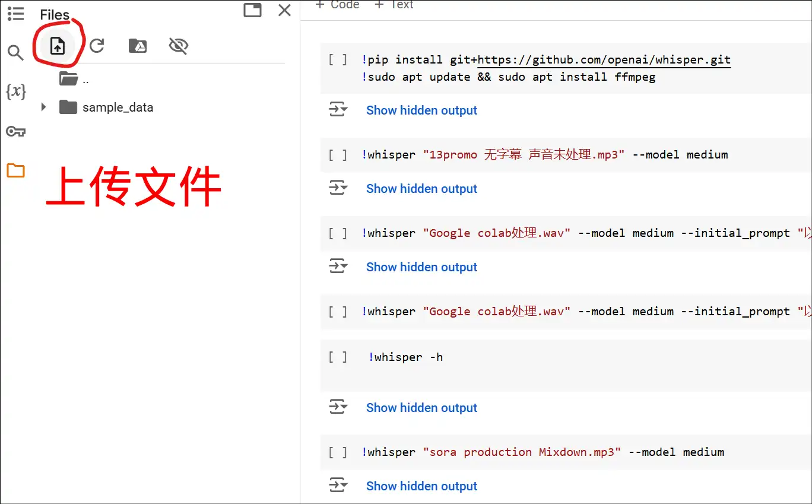The width and height of the screenshot is (812, 504).
Task: Show hidden output under sora production cell
Action: (x=421, y=486)
